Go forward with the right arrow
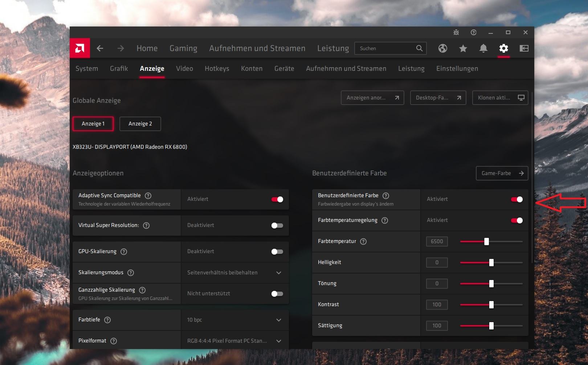The height and width of the screenshot is (365, 588). 121,48
